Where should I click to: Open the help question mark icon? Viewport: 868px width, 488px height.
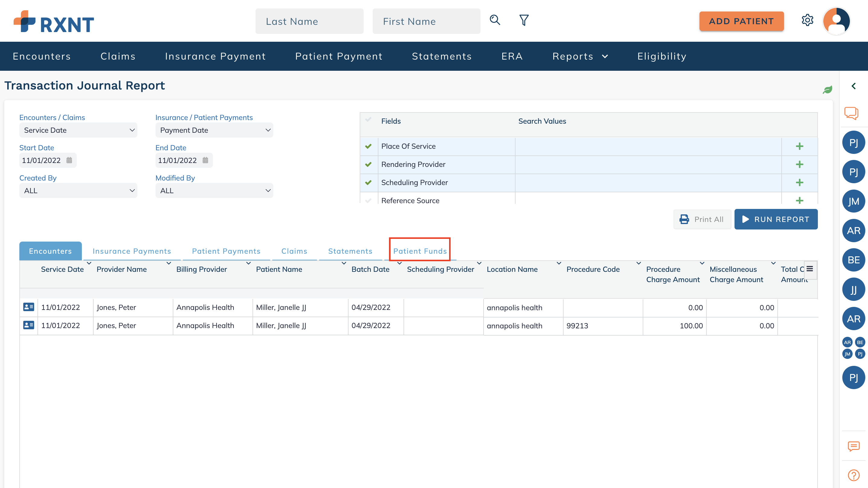(853, 475)
